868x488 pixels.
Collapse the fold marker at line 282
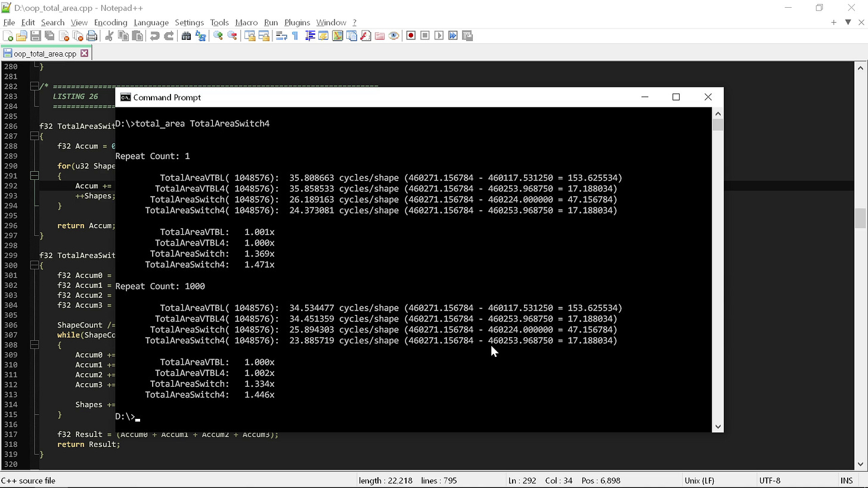tap(34, 86)
